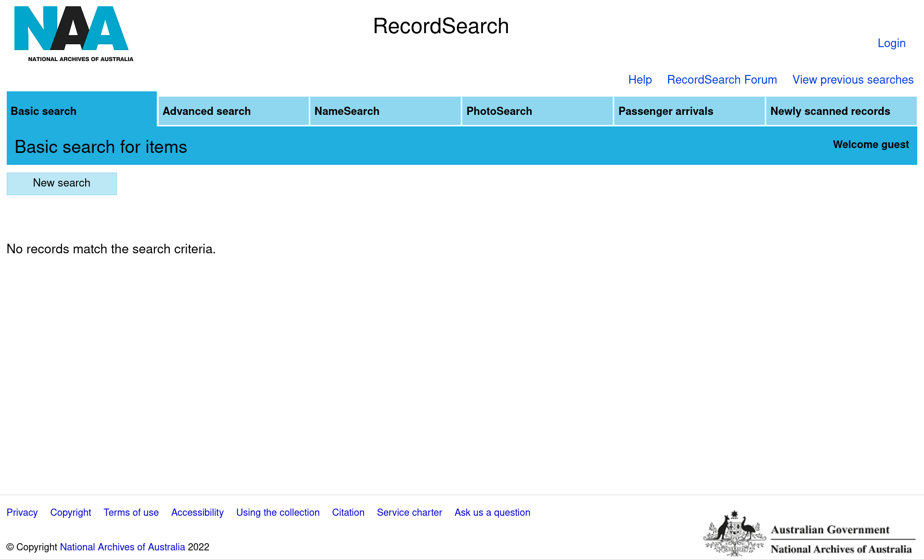Open the Login link
This screenshot has width=924, height=560.
(x=891, y=43)
